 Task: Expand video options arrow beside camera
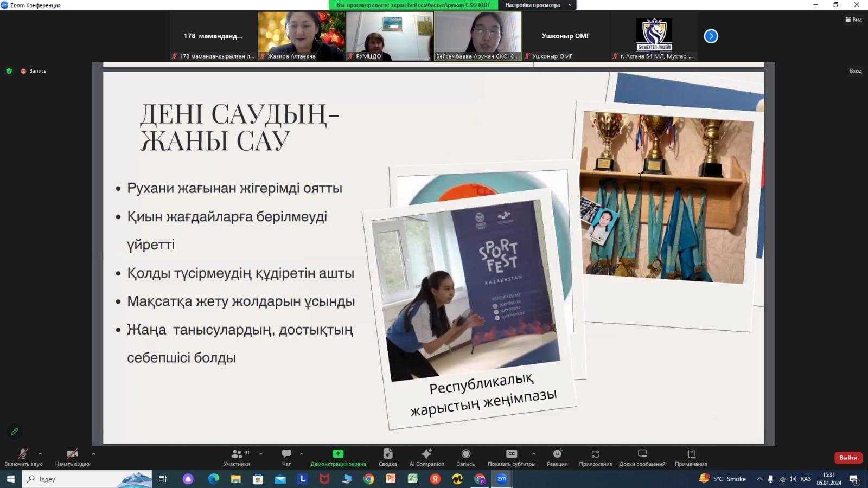pos(93,453)
